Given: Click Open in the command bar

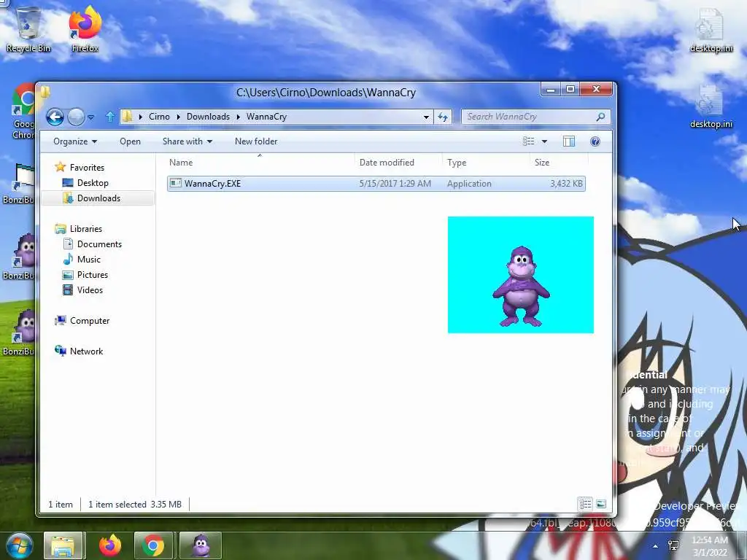Looking at the screenshot, I should [x=130, y=141].
